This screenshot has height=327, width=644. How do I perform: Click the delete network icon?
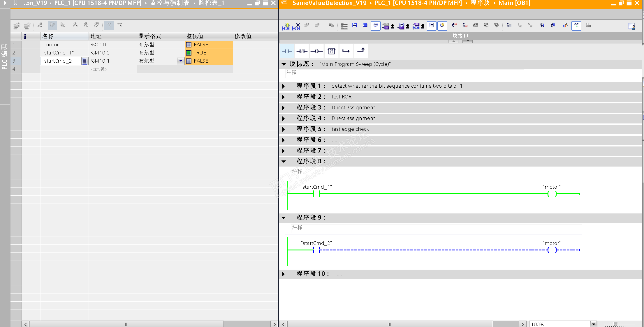pos(296,26)
